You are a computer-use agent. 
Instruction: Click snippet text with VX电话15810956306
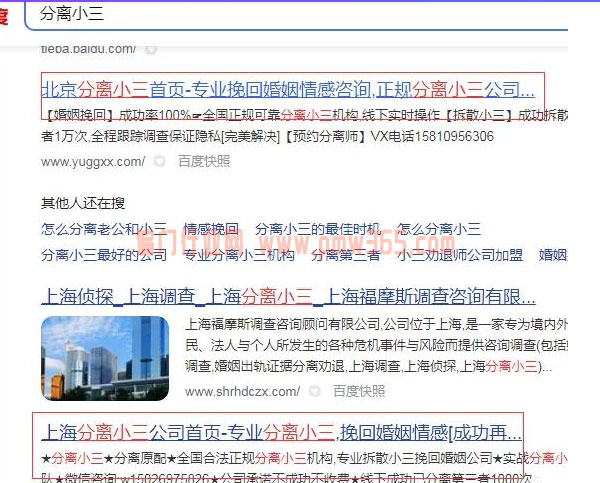point(267,137)
